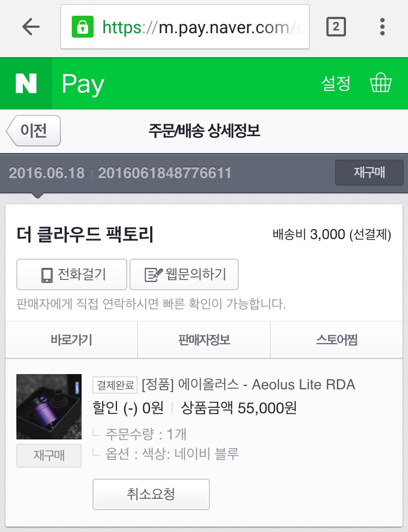This screenshot has height=532, width=408.
Task: Tap the 이전 back button
Action: click(34, 131)
